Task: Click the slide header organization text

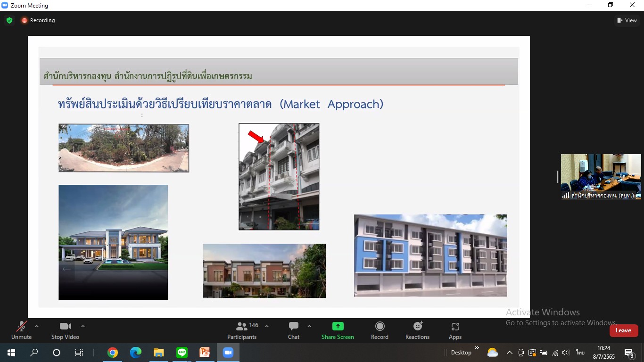Action: [148, 76]
